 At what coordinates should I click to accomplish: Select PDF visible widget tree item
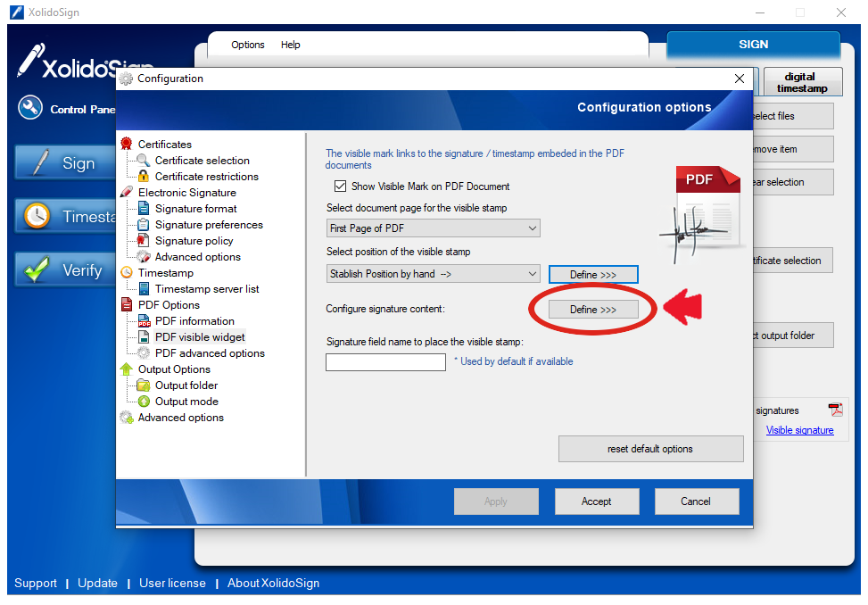tap(200, 336)
